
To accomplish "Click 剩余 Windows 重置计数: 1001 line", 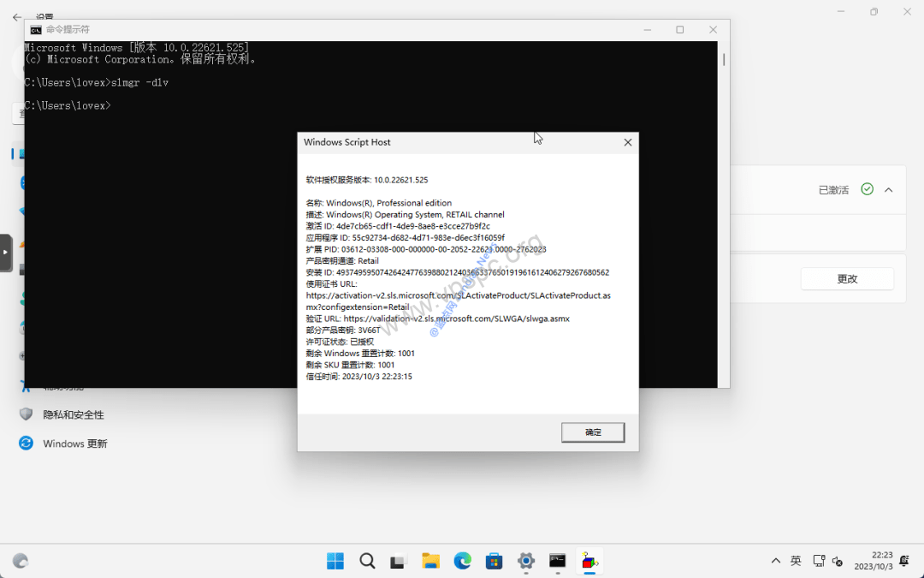I will pyautogui.click(x=360, y=354).
